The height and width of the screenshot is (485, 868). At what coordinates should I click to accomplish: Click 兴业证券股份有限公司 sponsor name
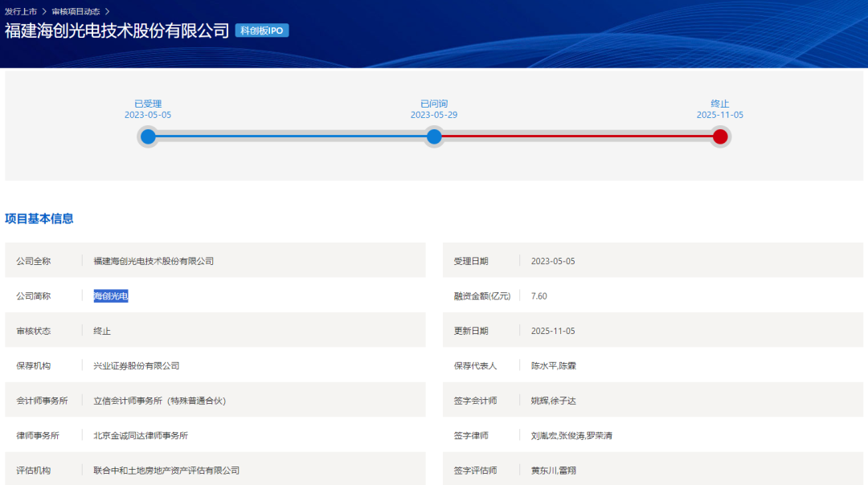click(136, 365)
